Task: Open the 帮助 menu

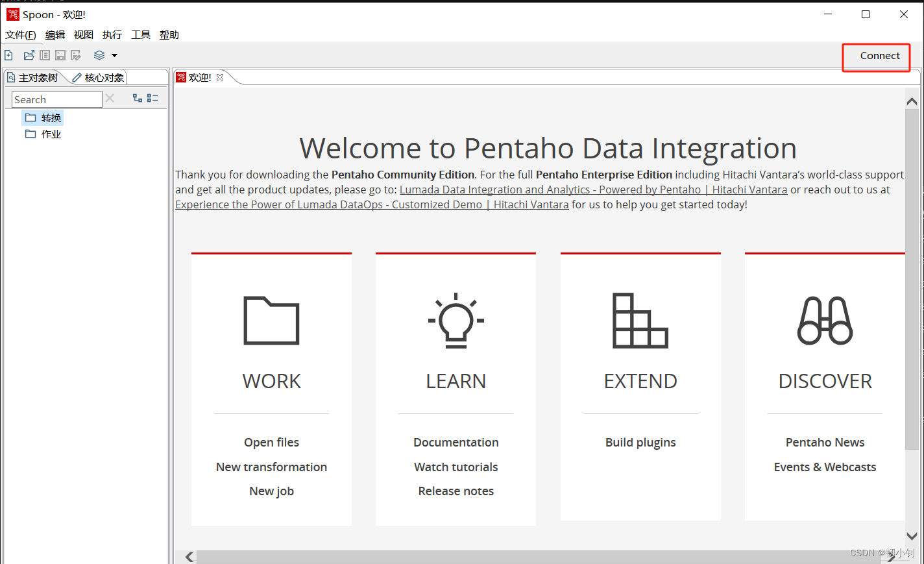Action: (169, 35)
